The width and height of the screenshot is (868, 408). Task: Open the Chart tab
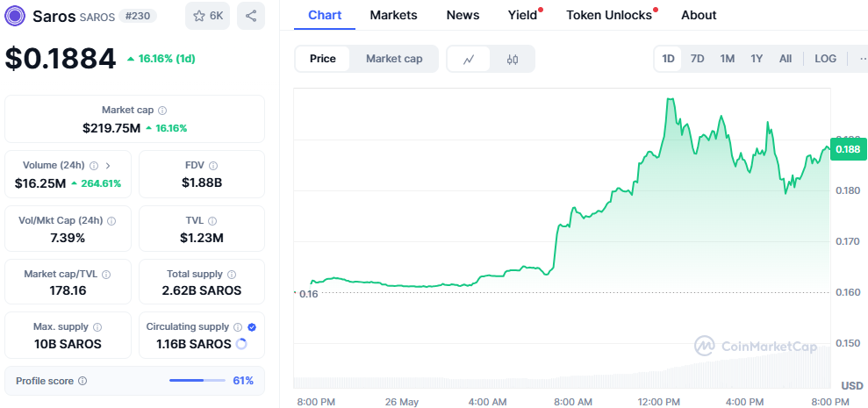click(x=325, y=16)
